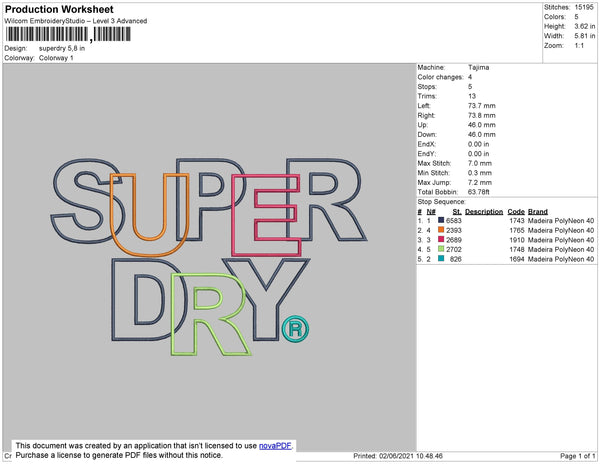
Task: Click the stitch count 2393 in stop 2
Action: [x=454, y=230]
